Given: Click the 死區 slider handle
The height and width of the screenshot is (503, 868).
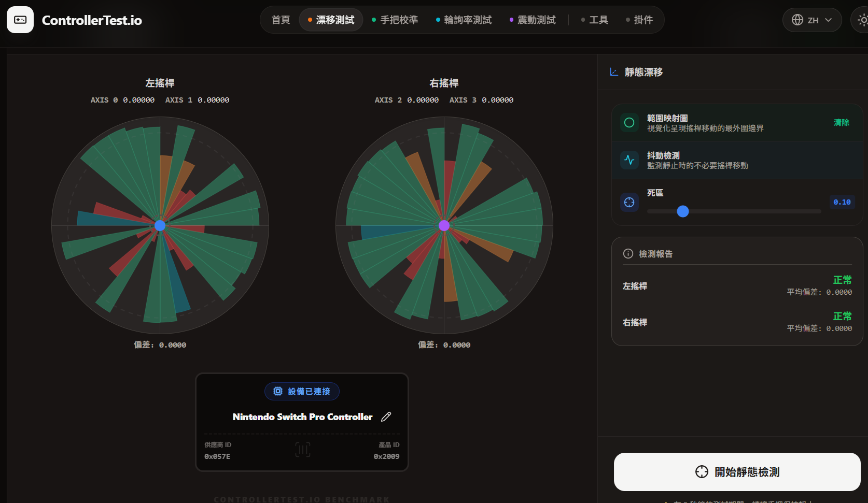Looking at the screenshot, I should (x=683, y=211).
